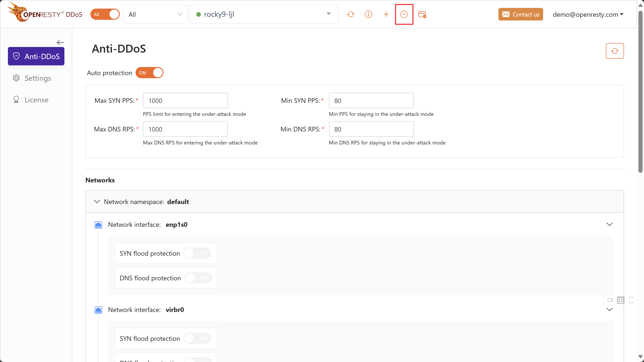Go to the Anti-DDoS menu item
Screen dimensions: 644x362
click(x=36, y=56)
